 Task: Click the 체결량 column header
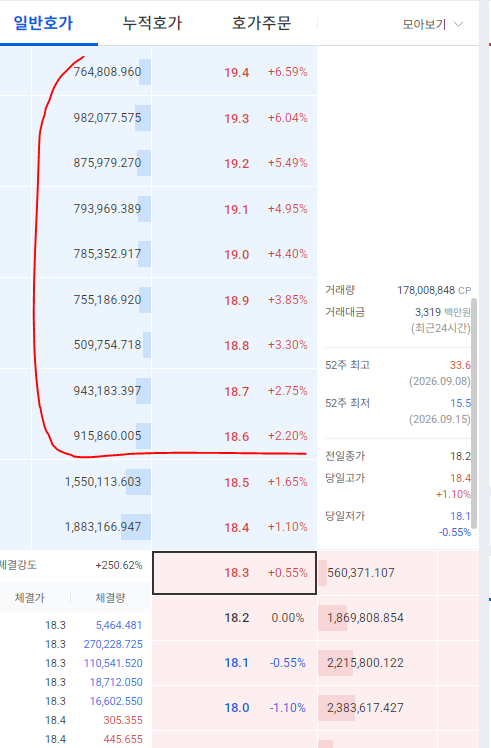click(110, 598)
